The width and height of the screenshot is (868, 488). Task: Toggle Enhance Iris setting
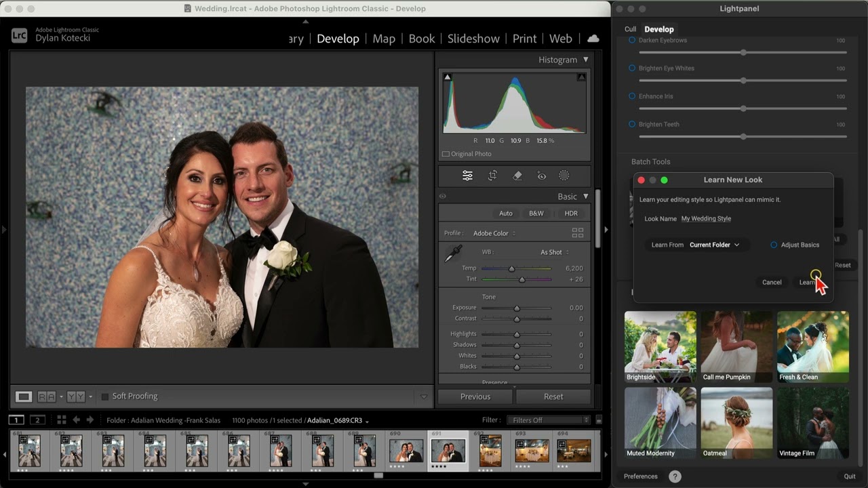632,96
